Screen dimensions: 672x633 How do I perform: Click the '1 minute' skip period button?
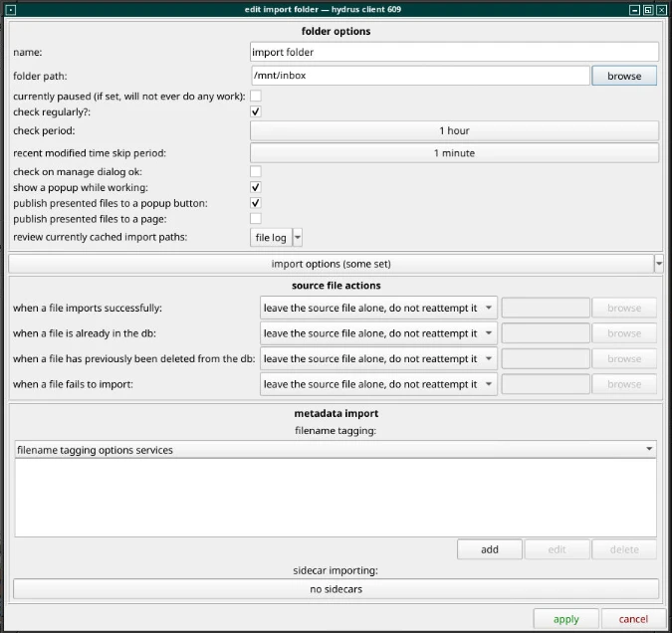coord(454,153)
